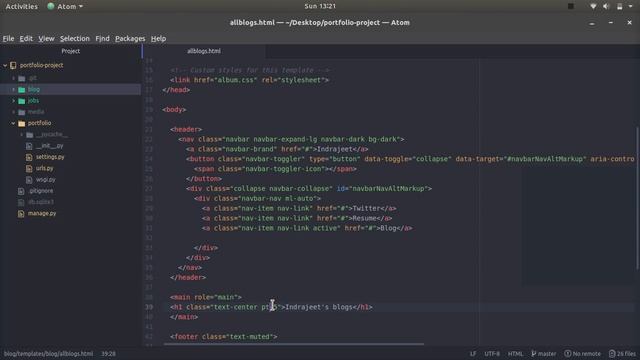Open the Selection menu

click(75, 38)
